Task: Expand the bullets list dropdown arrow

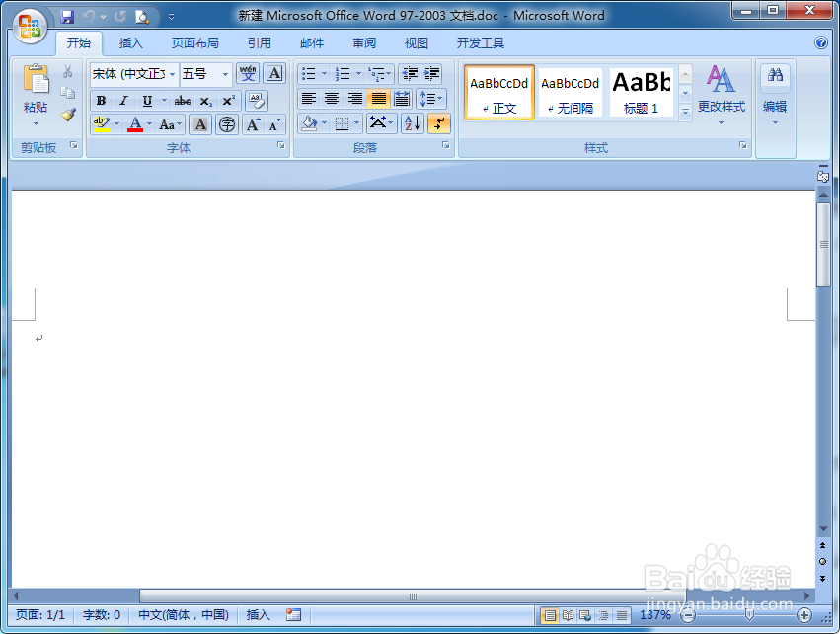Action: pos(324,73)
